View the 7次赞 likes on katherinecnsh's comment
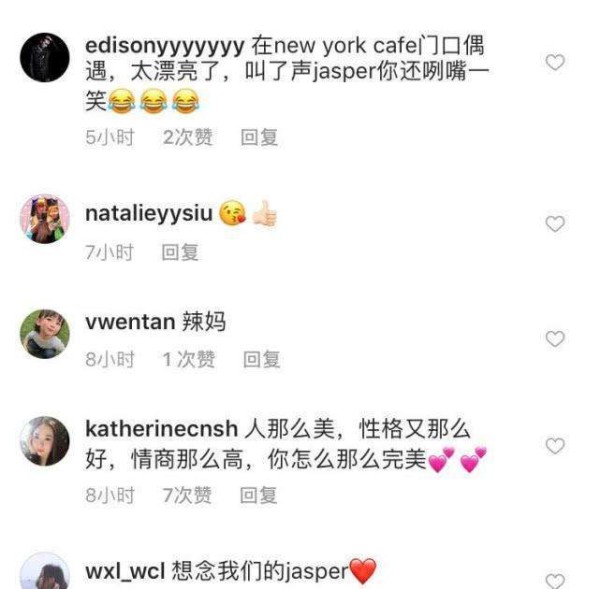This screenshot has width=600, height=589. 187,495
